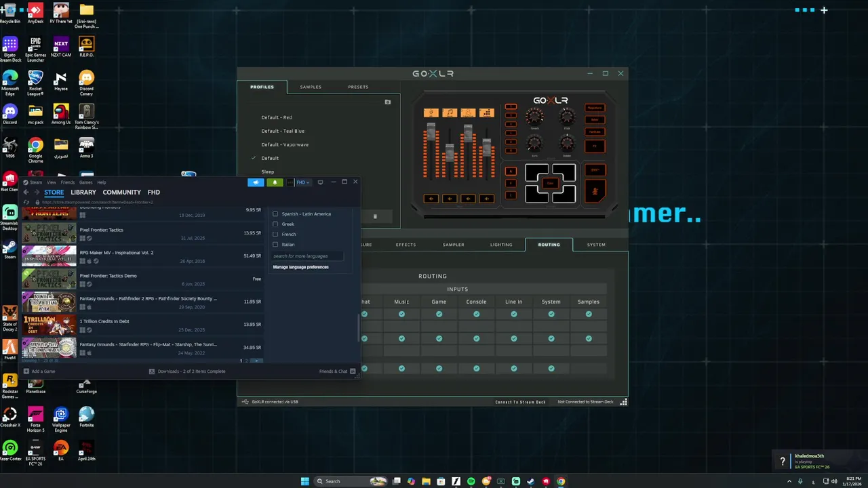This screenshot has width=868, height=488.
Task: Click the Clear button in sampler pad center
Action: tap(550, 183)
